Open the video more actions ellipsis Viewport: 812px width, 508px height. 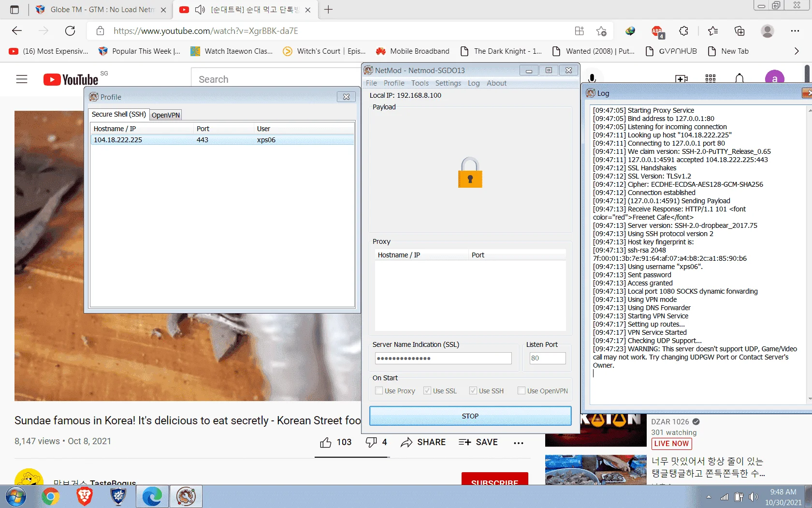[519, 443]
